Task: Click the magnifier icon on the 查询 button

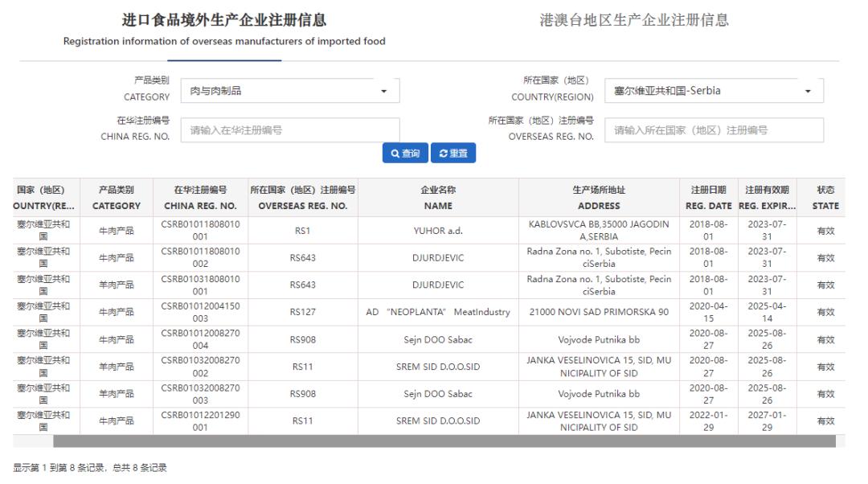Action: click(393, 153)
